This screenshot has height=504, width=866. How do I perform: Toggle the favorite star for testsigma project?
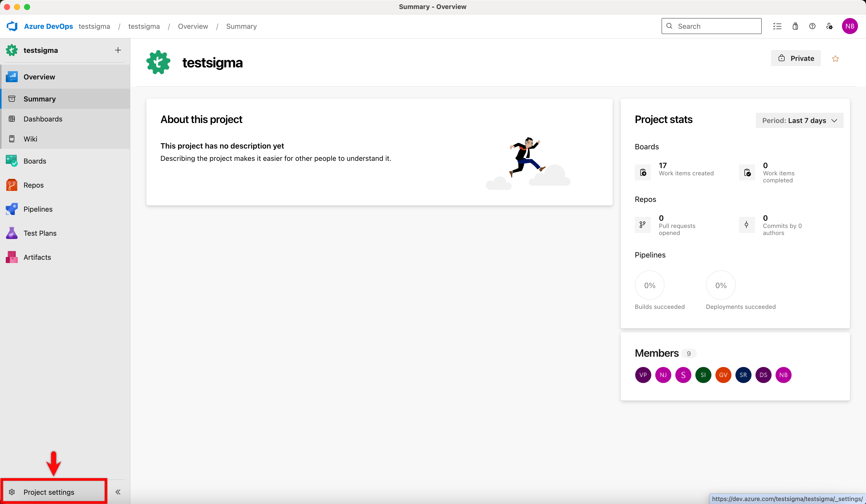(835, 59)
